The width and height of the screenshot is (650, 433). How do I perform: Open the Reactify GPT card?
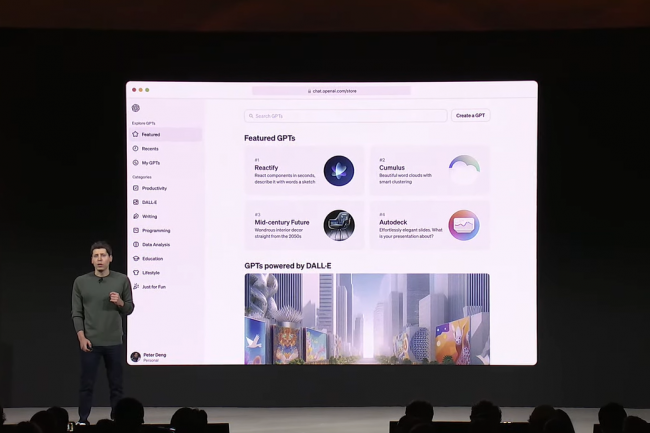304,170
